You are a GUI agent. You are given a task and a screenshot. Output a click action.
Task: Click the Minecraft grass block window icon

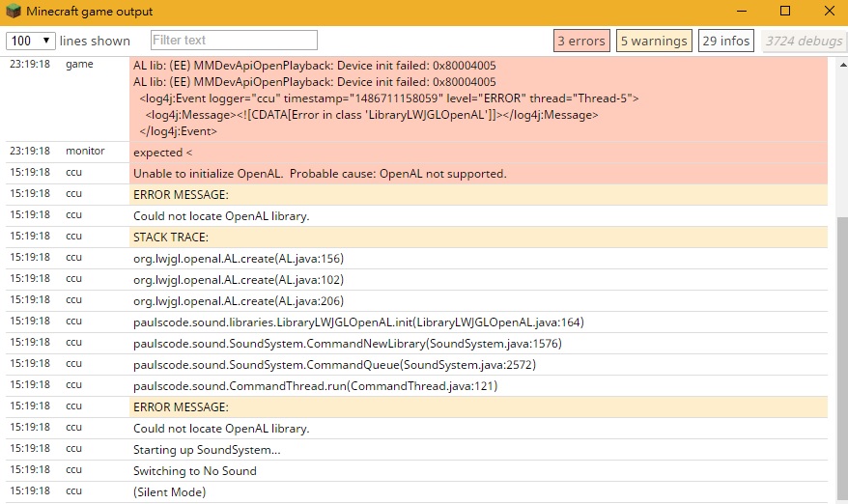click(x=13, y=13)
